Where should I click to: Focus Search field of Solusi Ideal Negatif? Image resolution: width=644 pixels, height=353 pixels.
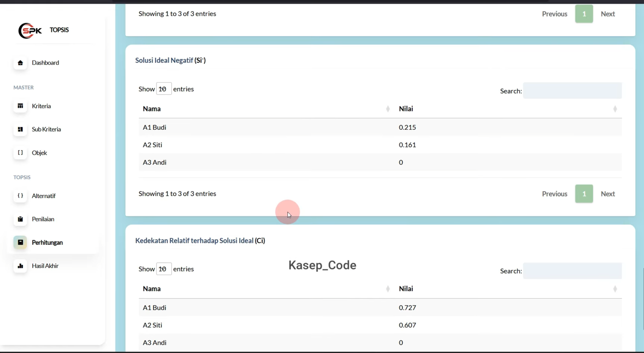pos(572,90)
